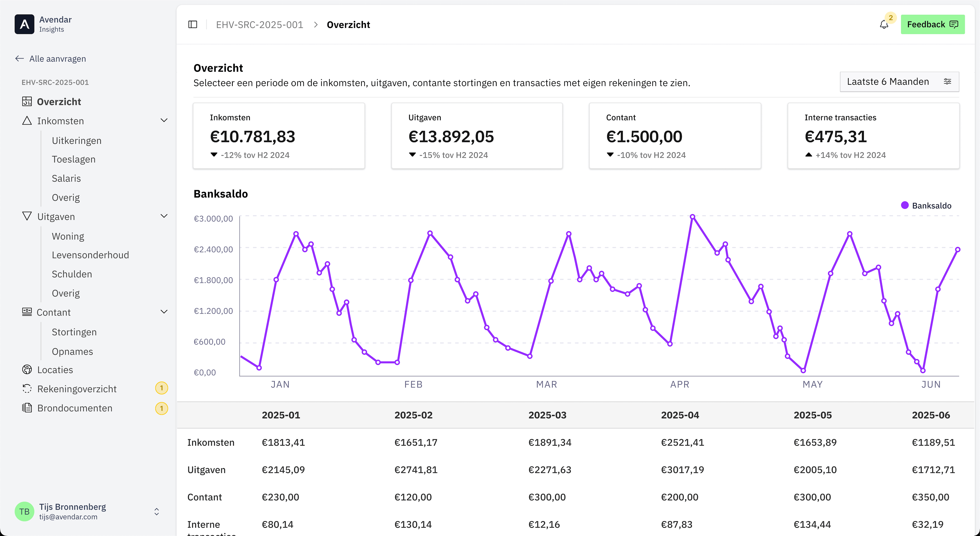
Task: Click the Avendar logo icon
Action: click(x=24, y=24)
